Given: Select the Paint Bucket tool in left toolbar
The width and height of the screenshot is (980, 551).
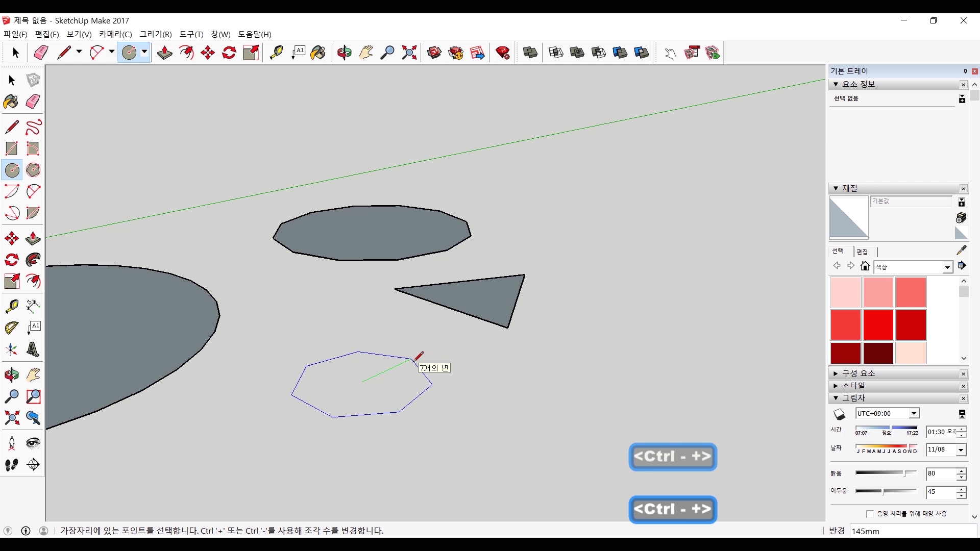Looking at the screenshot, I should coord(11,102).
